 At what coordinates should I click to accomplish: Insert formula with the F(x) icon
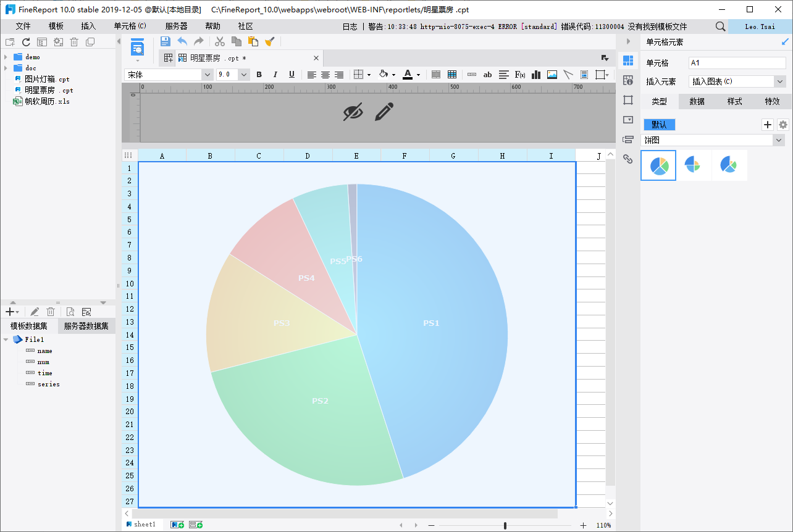pos(520,75)
